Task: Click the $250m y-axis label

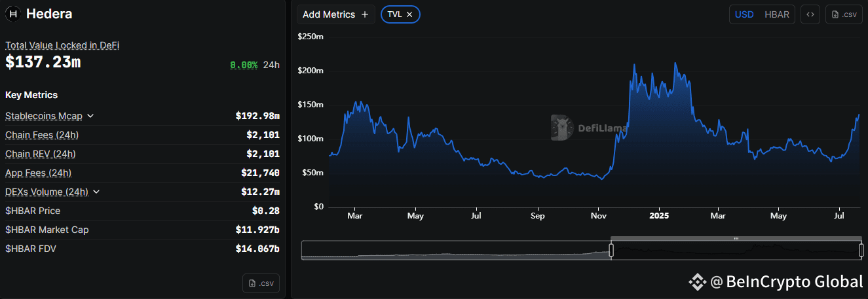Action: [311, 37]
